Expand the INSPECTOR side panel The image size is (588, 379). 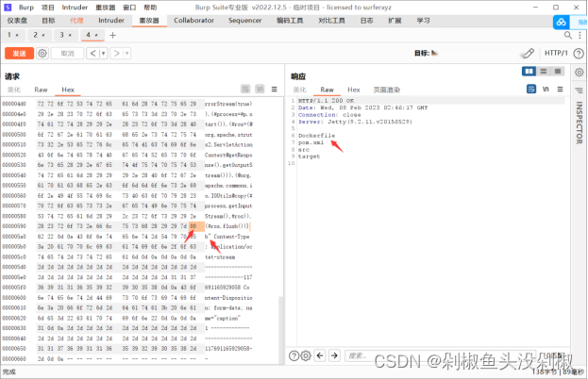click(x=580, y=123)
